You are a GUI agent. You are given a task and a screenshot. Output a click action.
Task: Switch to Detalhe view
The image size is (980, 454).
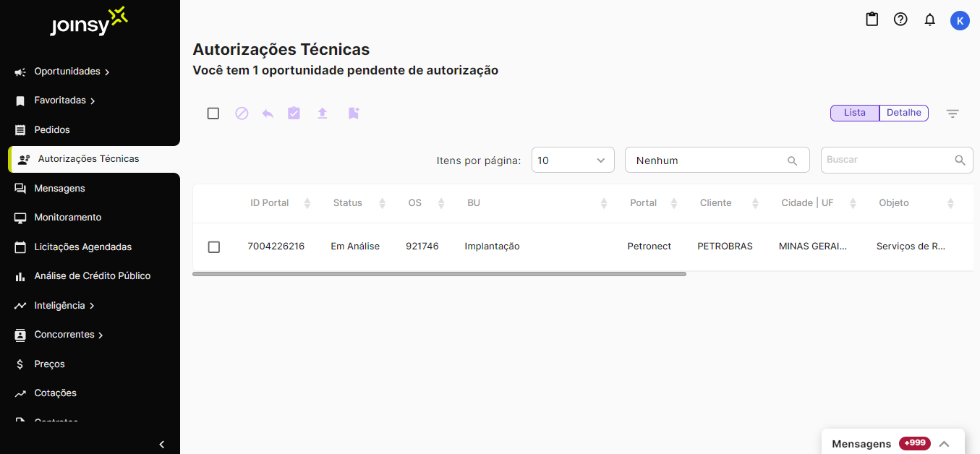[x=903, y=113]
